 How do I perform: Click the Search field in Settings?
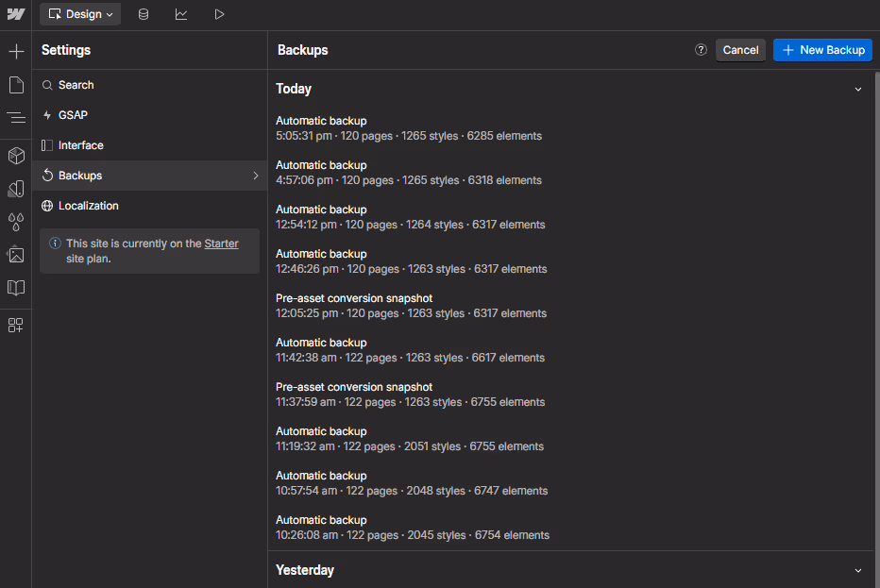pyautogui.click(x=74, y=84)
